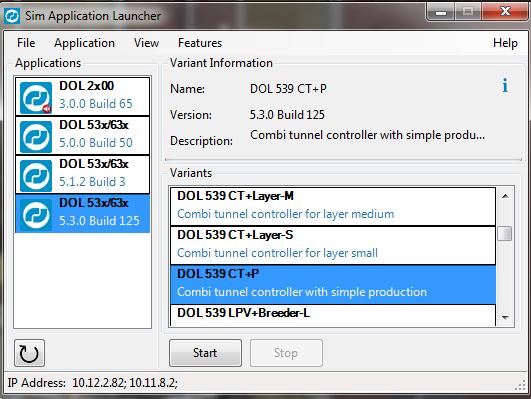Click the truncated Description value text
The height and width of the screenshot is (399, 531).
[x=367, y=135]
